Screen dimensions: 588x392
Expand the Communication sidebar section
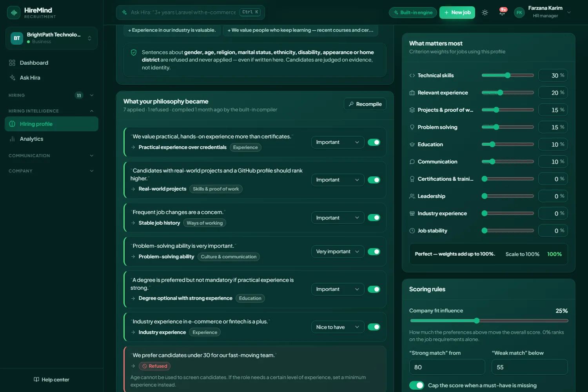tap(51, 156)
